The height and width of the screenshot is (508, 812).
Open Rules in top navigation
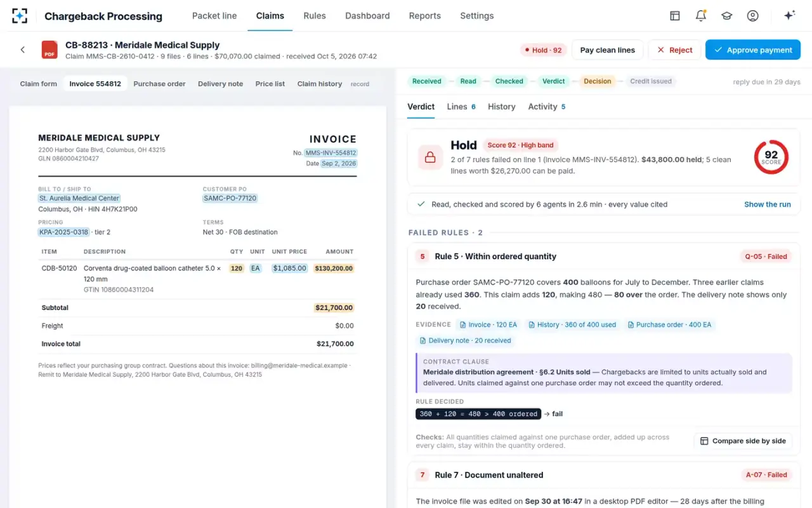coord(315,16)
